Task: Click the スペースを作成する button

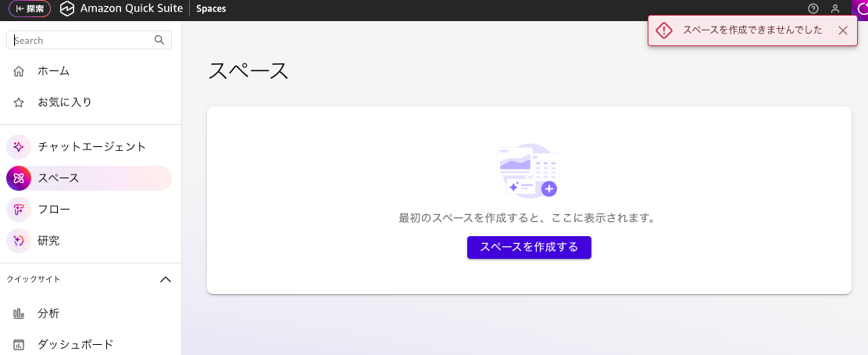Action: (x=529, y=248)
